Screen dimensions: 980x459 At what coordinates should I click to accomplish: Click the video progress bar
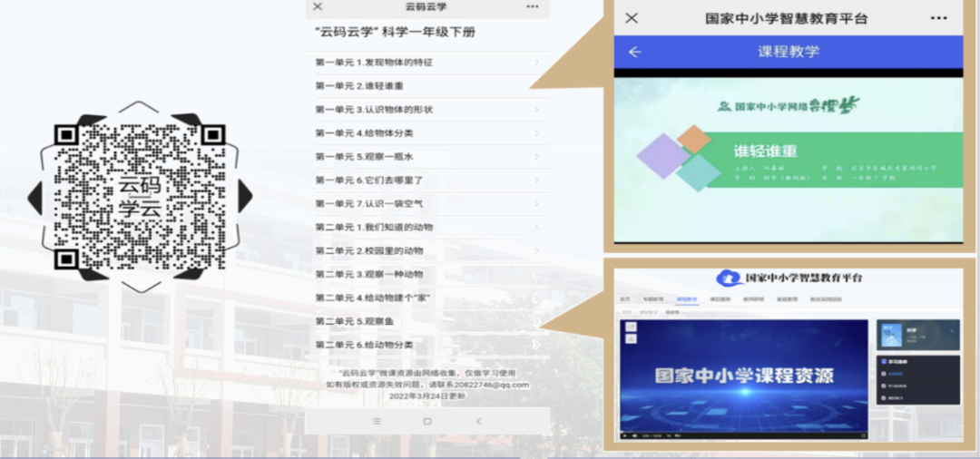coord(744,431)
